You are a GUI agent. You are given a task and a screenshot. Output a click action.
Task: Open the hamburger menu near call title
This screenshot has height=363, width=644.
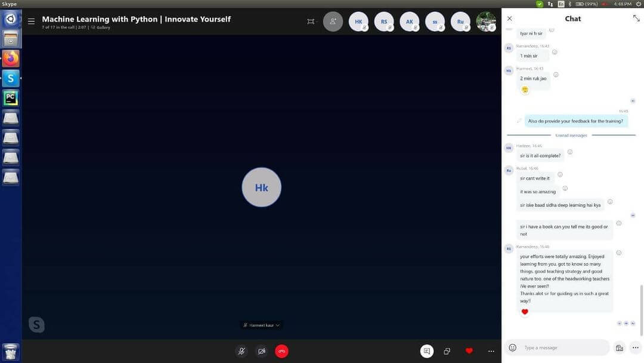coord(31,21)
